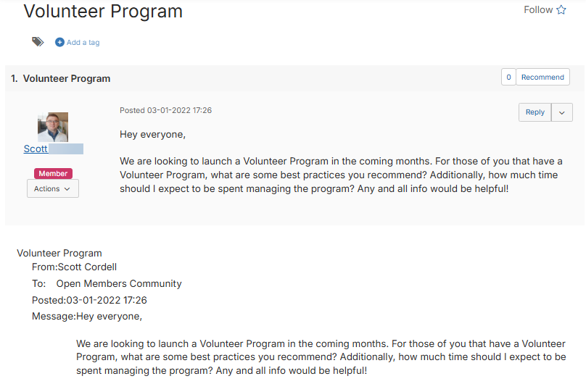Click the Open Members Community recipient text
Image resolution: width=586 pixels, height=392 pixels.
tap(119, 283)
